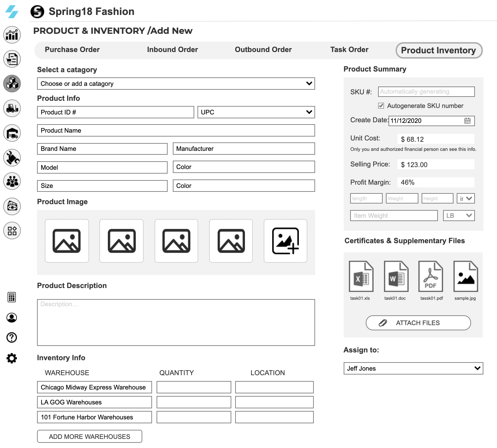
Task: Switch to the Outbound Order tab
Action: (263, 50)
